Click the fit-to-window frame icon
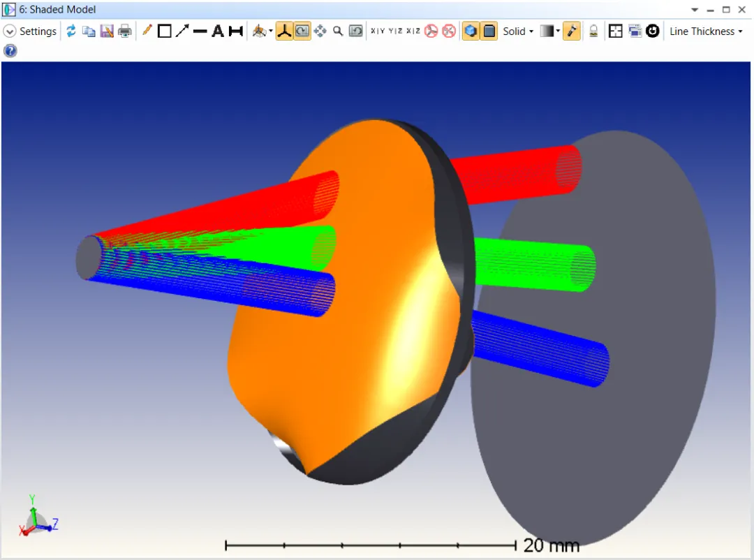This screenshot has height=560, width=754. pos(616,31)
